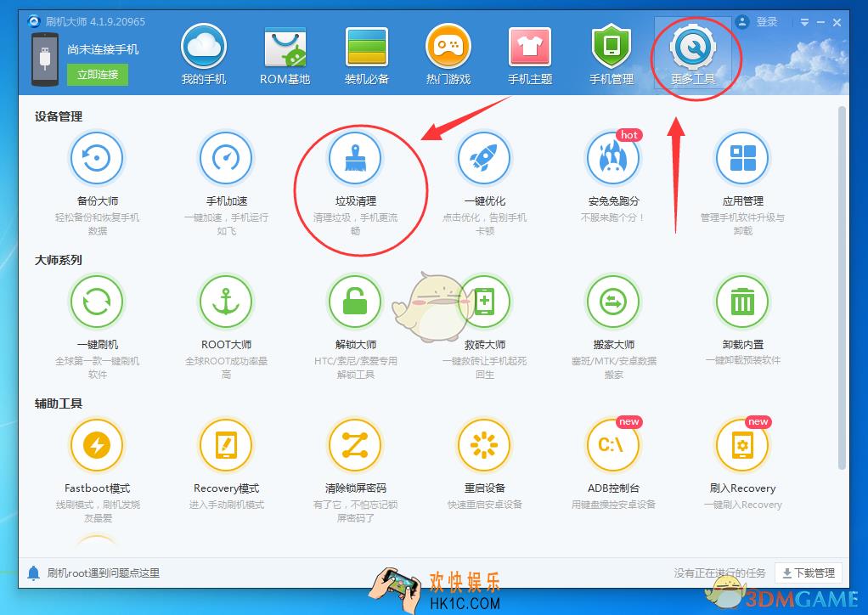Click the 登录 login link

[767, 22]
